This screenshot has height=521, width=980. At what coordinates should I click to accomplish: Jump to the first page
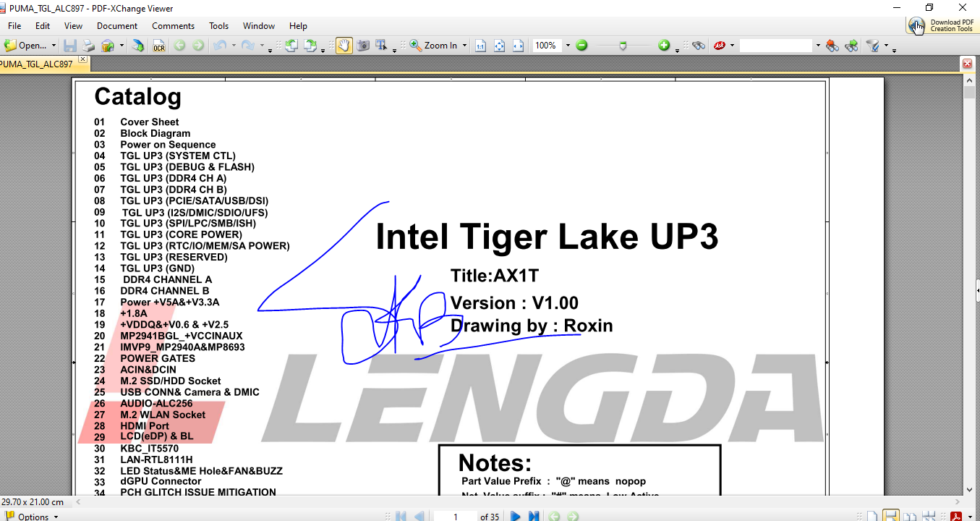tap(401, 517)
